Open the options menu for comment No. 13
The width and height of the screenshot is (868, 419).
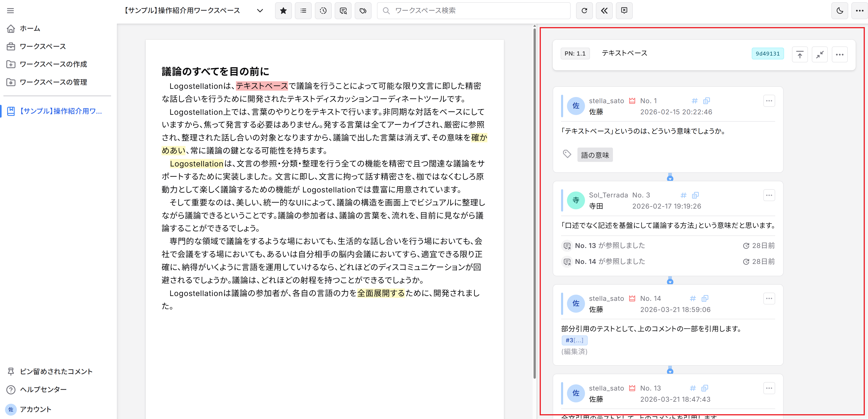[769, 388]
